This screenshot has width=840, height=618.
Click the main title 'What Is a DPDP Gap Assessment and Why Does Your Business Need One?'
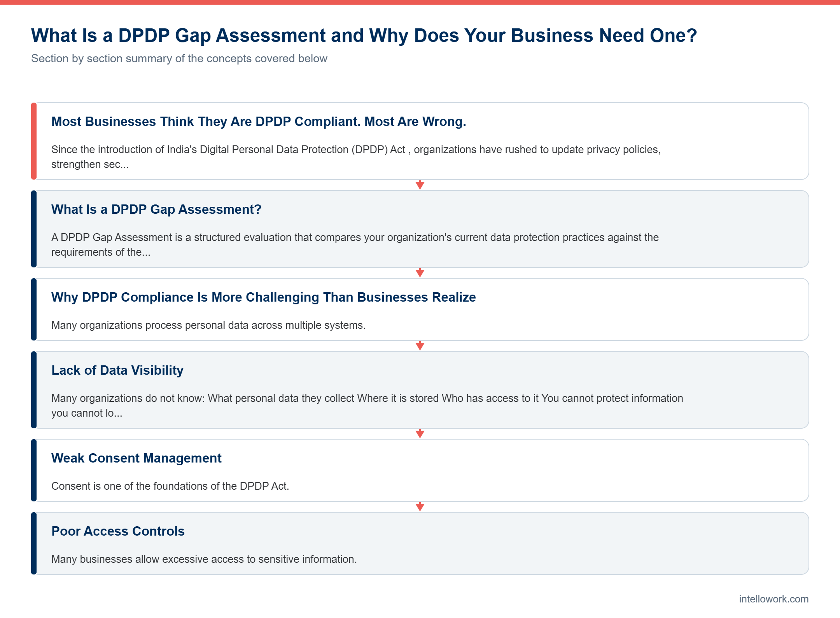tap(364, 36)
